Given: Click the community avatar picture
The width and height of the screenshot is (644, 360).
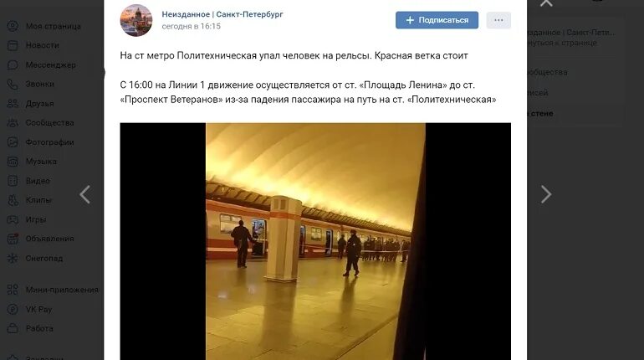Looking at the screenshot, I should pyautogui.click(x=136, y=20).
